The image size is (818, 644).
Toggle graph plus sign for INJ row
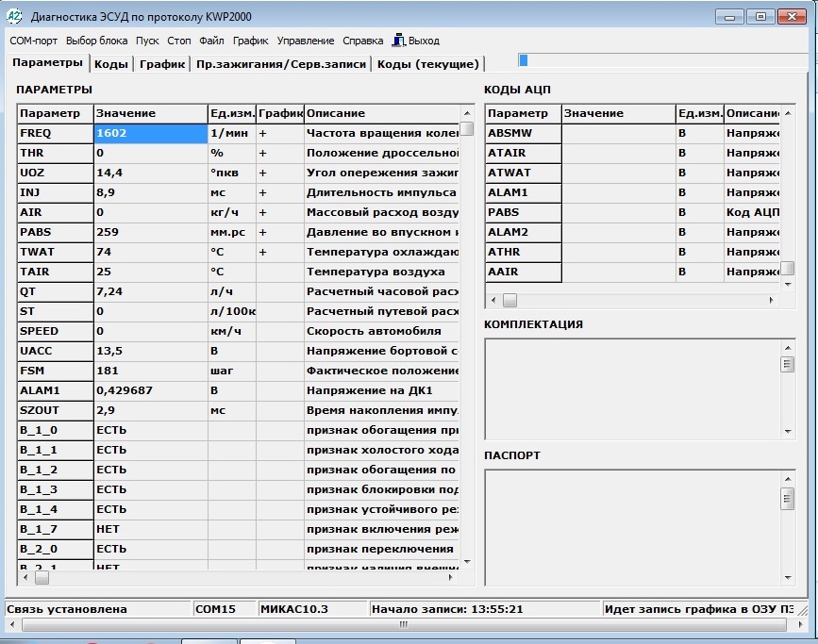[263, 192]
